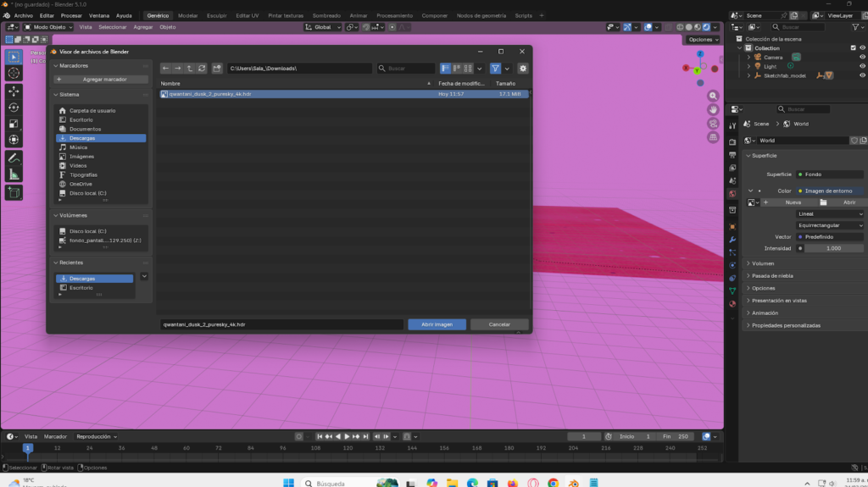Toggle file filtering funnel button

pyautogui.click(x=495, y=69)
